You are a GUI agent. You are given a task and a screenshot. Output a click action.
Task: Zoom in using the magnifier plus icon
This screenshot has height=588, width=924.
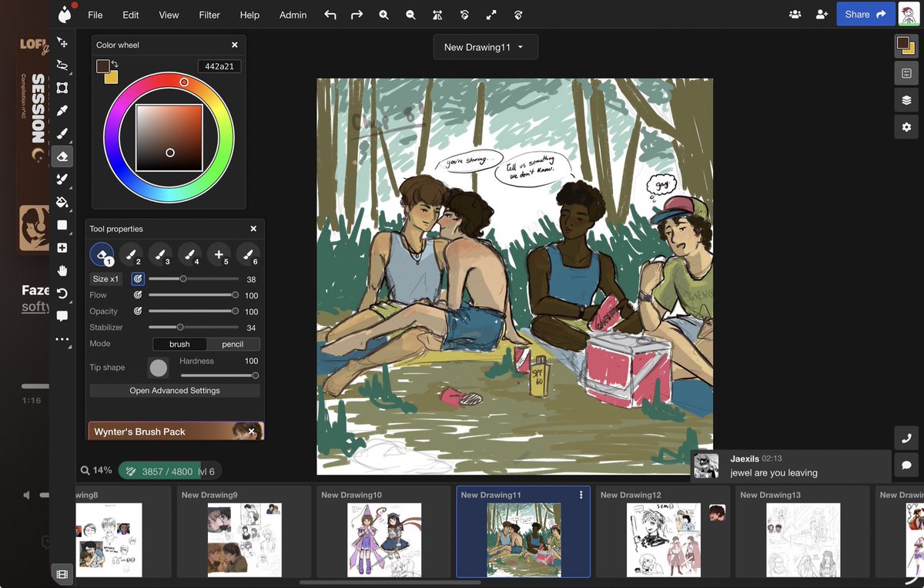point(383,15)
